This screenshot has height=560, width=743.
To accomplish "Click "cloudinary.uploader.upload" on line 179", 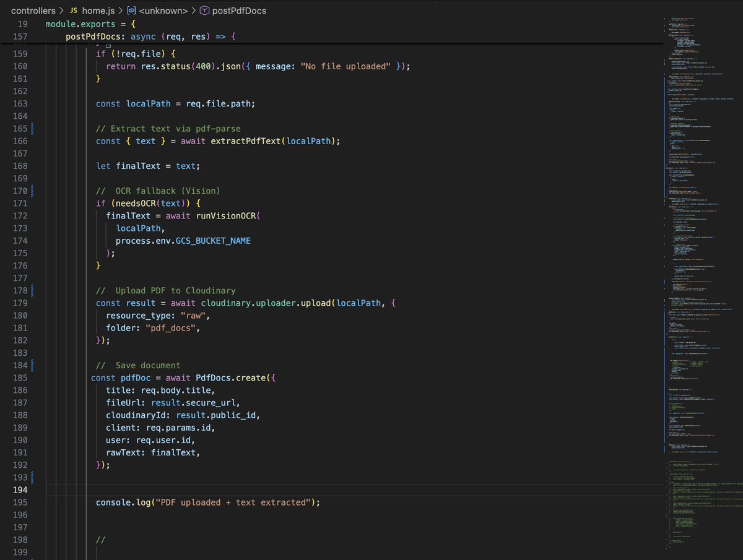I will click(x=267, y=303).
